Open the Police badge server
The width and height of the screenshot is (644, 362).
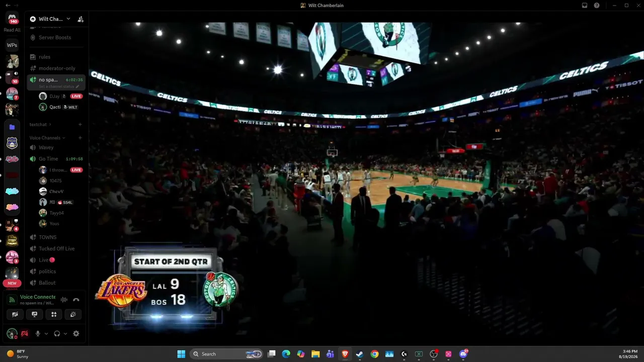(x=12, y=143)
